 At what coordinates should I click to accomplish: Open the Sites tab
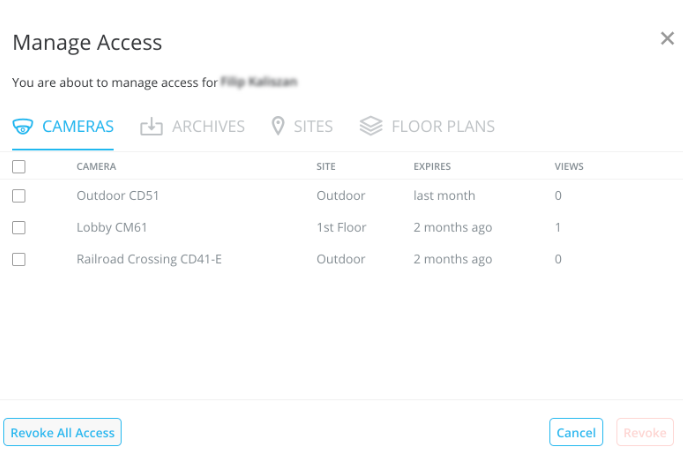coord(313,127)
